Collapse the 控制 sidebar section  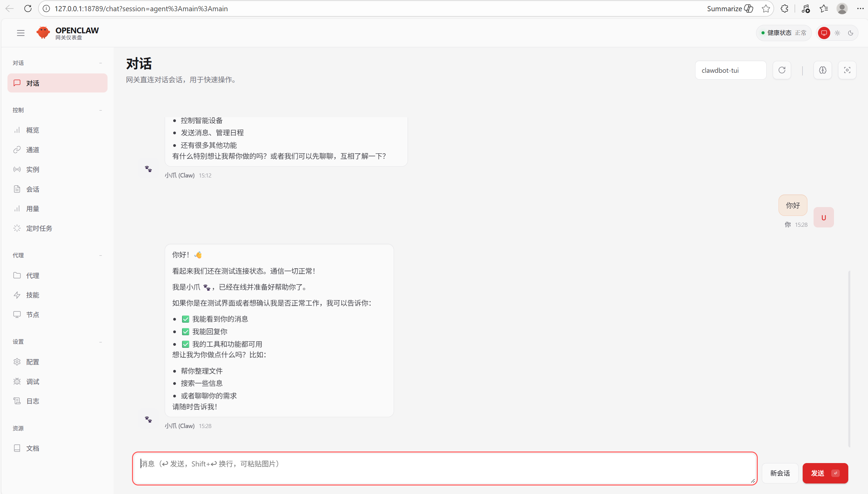(100, 110)
